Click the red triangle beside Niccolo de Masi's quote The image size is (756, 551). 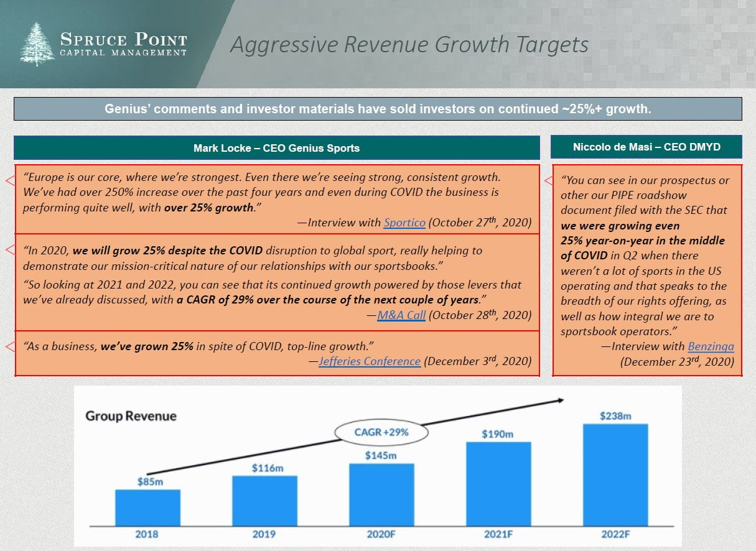548,180
